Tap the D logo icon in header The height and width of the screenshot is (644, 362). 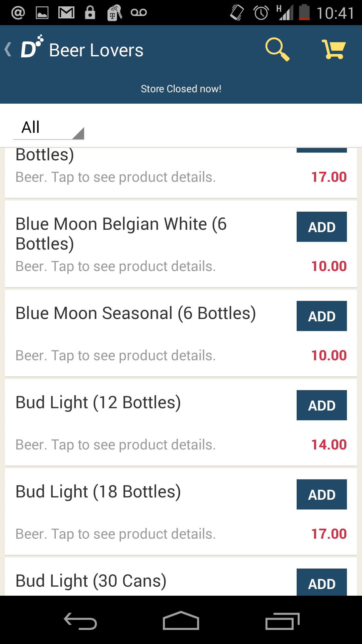[32, 47]
